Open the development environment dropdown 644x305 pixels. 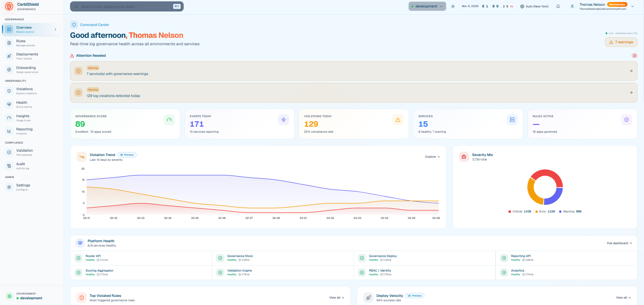click(427, 6)
